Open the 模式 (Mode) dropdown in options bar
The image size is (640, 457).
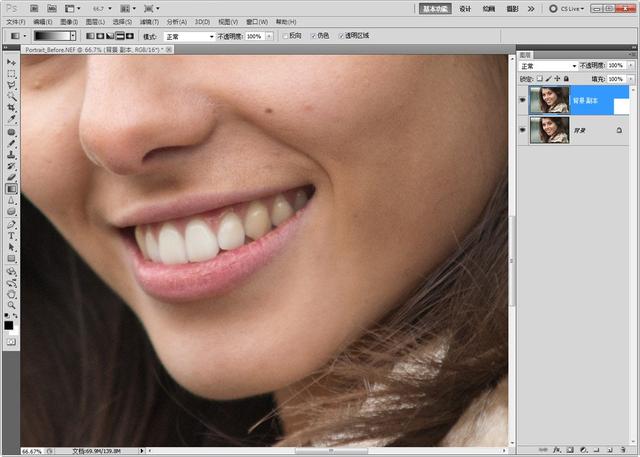coord(189,37)
